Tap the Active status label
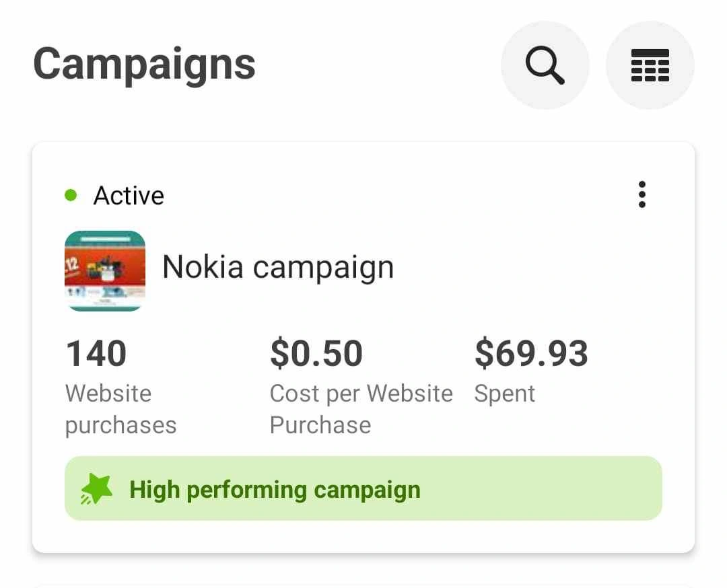The image size is (727, 588). pyautogui.click(x=129, y=196)
